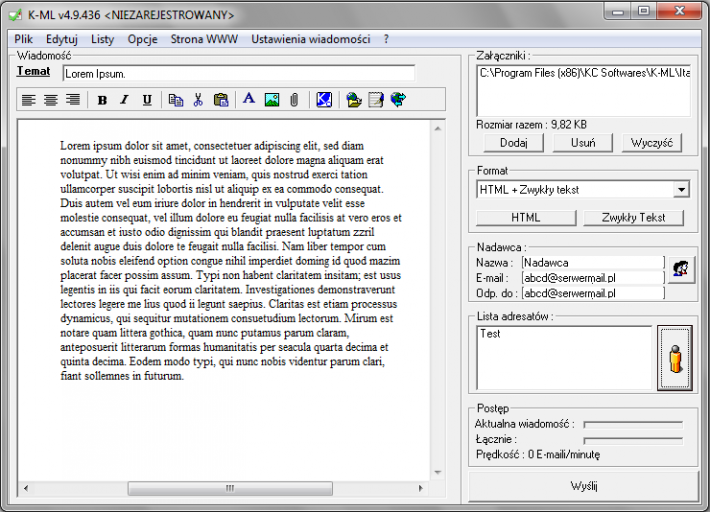This screenshot has width=710, height=512.
Task: Open the Plik menu
Action: coord(24,39)
